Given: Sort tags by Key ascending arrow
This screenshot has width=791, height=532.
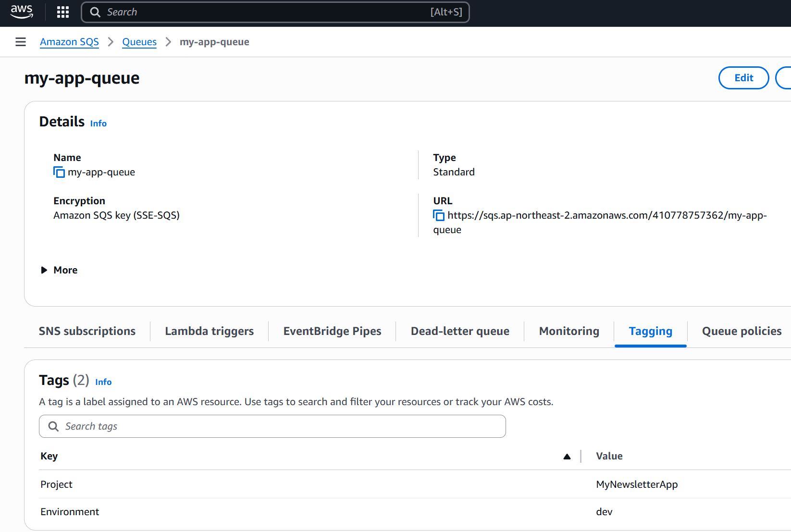Looking at the screenshot, I should tap(567, 457).
